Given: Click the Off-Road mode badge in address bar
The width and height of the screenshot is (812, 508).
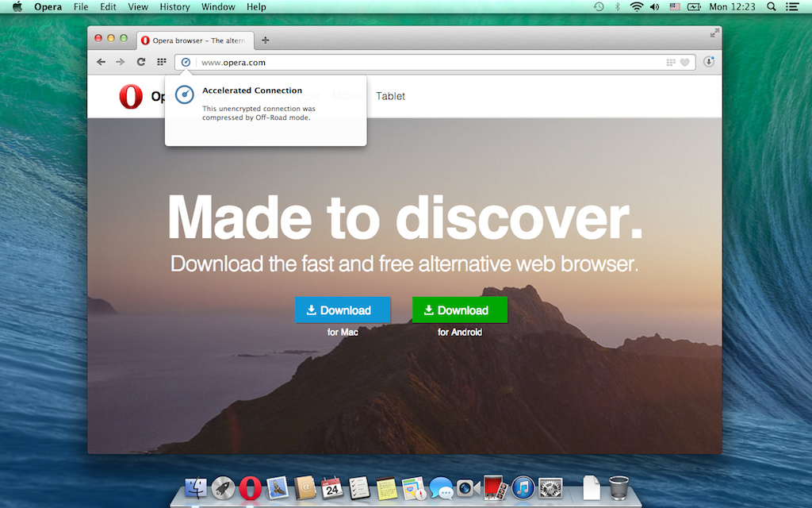Looking at the screenshot, I should click(186, 62).
